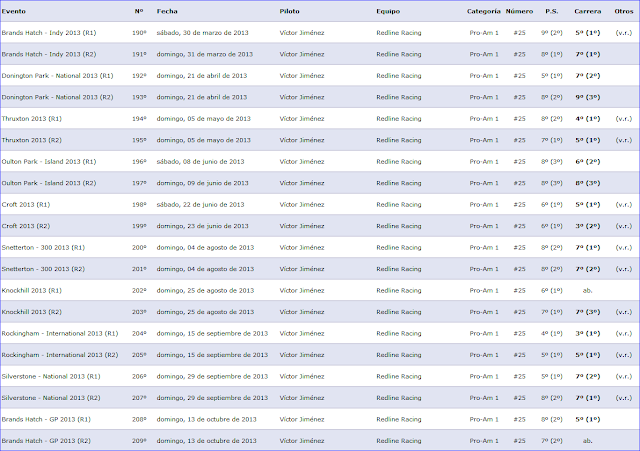Click Redline Racing in row 192º
The width and height of the screenshot is (640, 451).
(399, 76)
